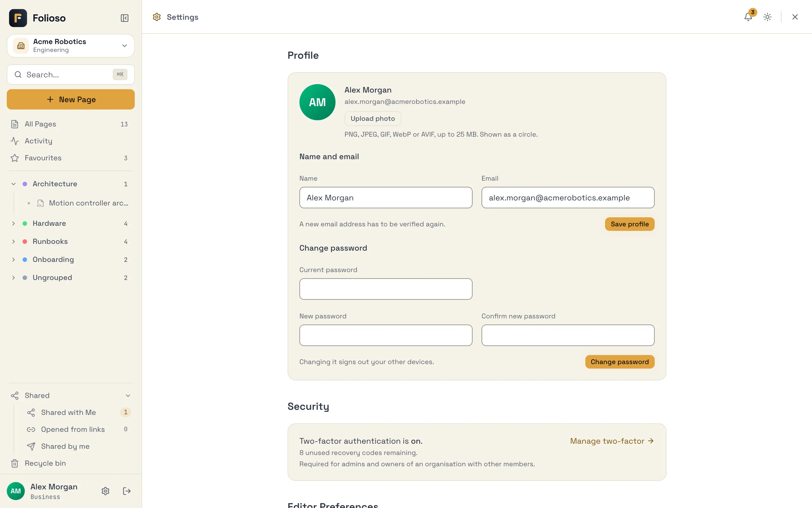Click the sidebar AM user avatar
The image size is (812, 508).
coord(16,491)
